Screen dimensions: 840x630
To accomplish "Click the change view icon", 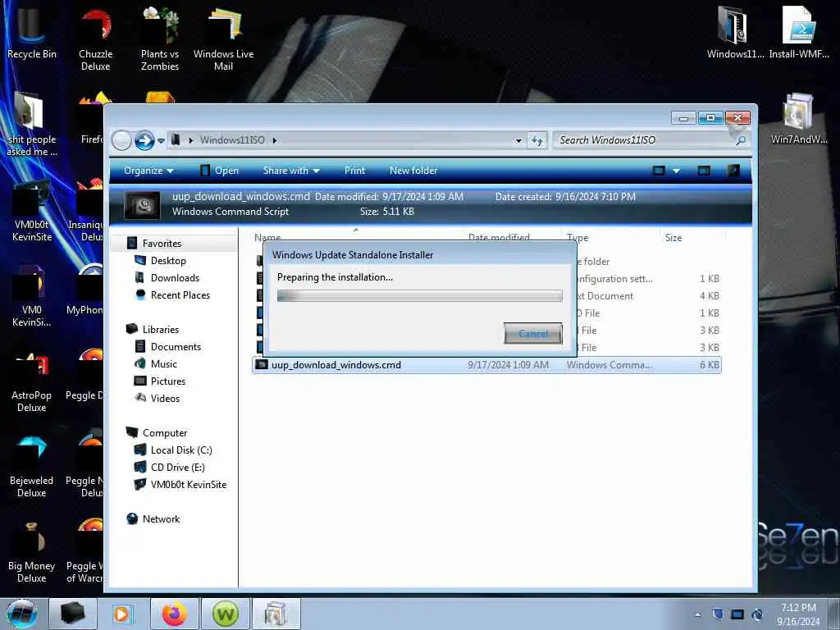I will click(659, 171).
